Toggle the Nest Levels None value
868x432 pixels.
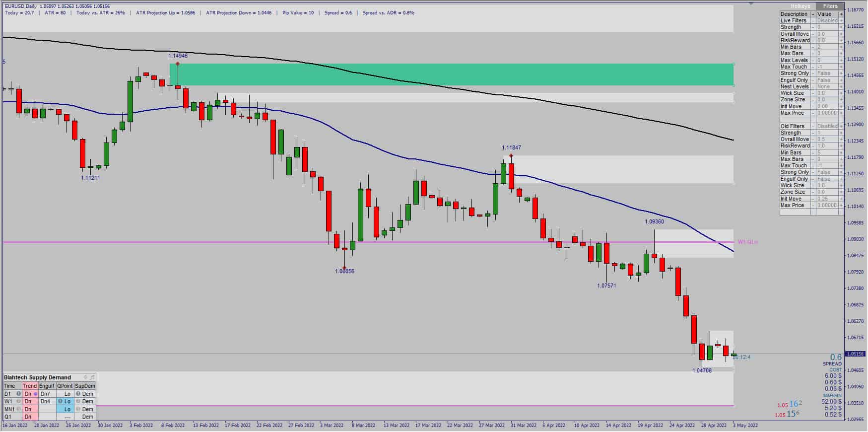pyautogui.click(x=827, y=86)
